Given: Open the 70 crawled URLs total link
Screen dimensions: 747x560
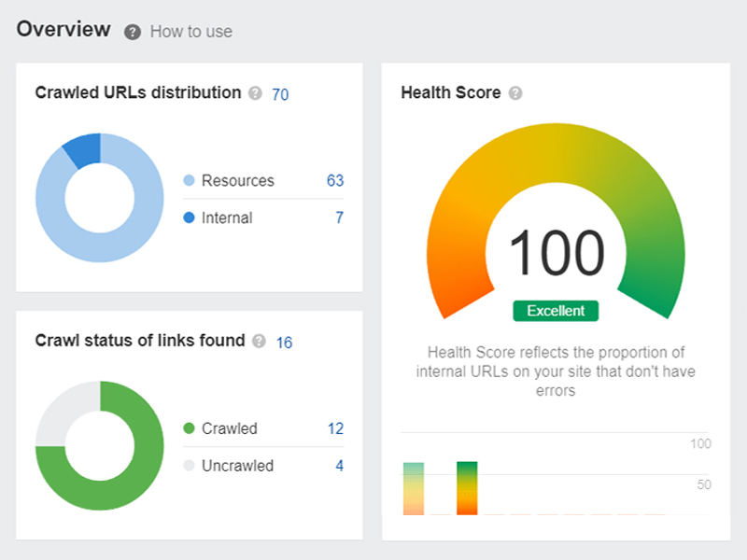Looking at the screenshot, I should point(280,94).
